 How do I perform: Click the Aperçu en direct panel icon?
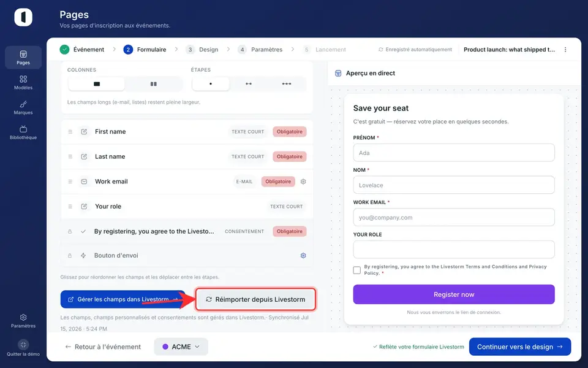tap(338, 73)
